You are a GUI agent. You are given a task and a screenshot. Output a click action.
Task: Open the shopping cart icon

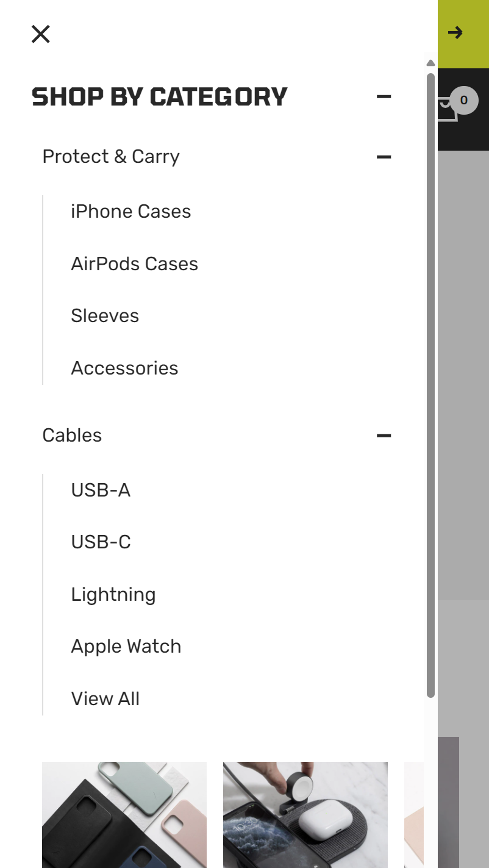448,110
